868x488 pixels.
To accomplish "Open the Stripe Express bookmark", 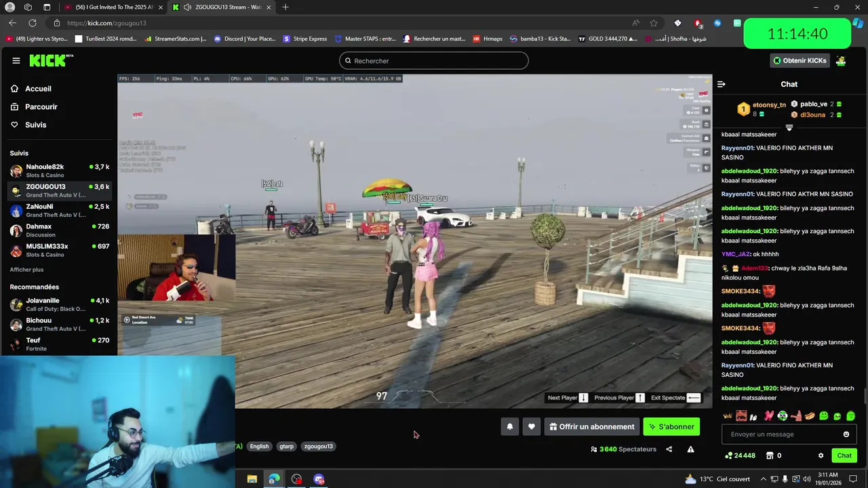I will tap(305, 39).
